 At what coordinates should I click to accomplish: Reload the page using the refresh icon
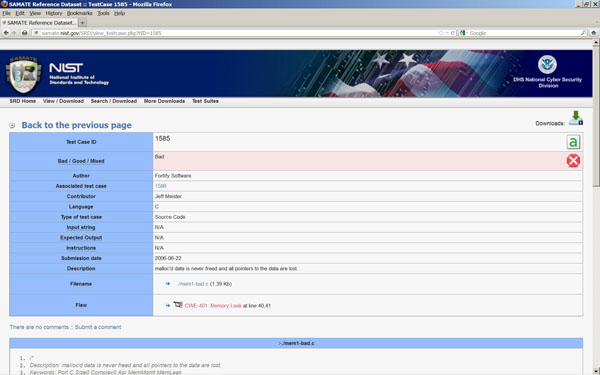coord(453,33)
